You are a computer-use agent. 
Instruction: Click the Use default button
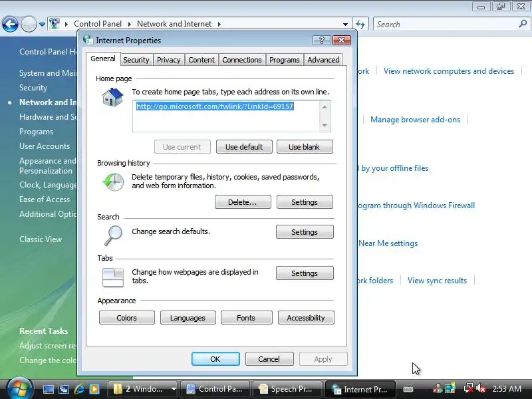(244, 147)
